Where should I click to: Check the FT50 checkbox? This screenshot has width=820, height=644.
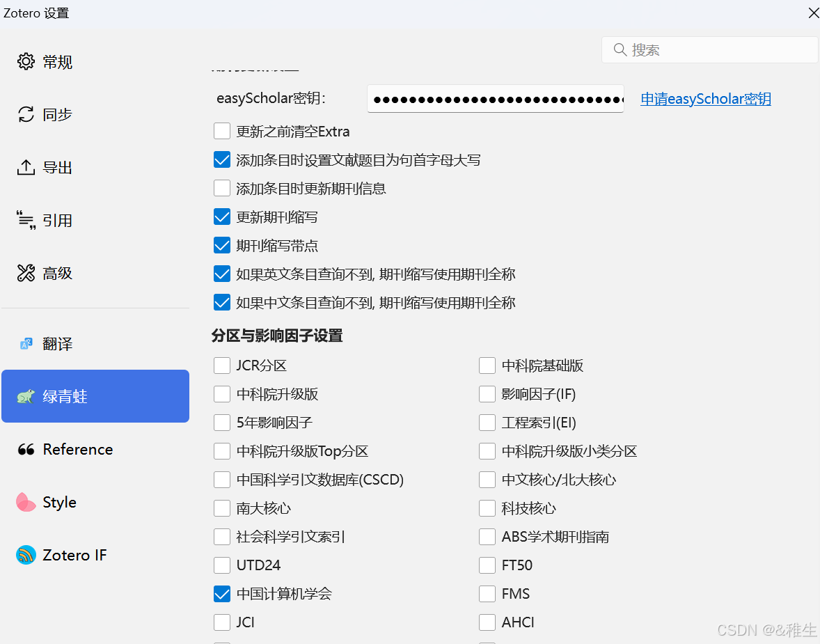pyautogui.click(x=487, y=565)
